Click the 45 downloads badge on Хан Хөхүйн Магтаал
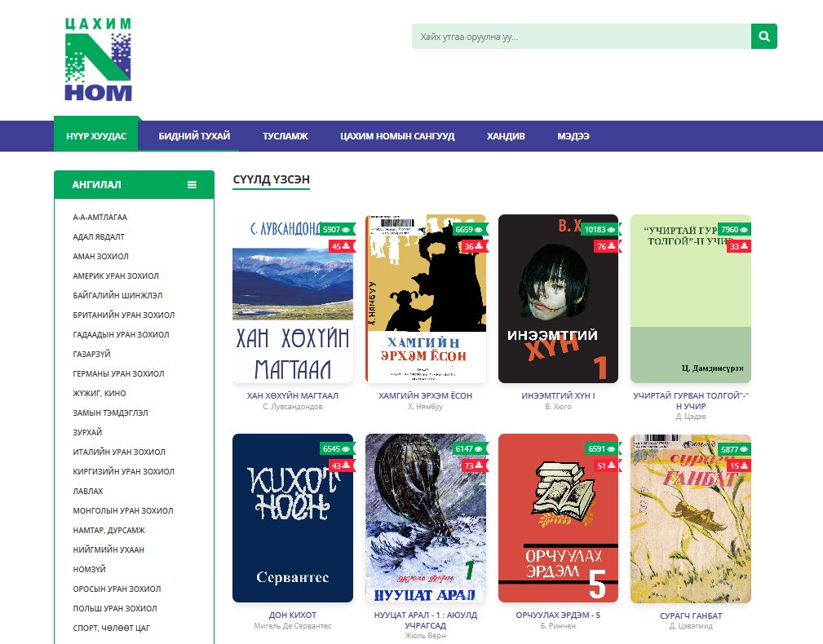This screenshot has width=823, height=644. coord(341,246)
